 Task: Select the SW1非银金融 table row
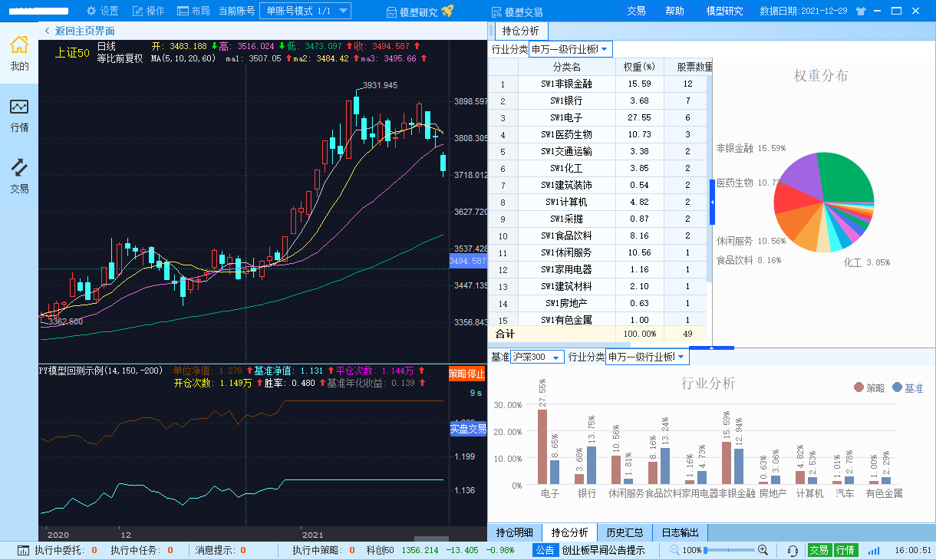point(598,84)
